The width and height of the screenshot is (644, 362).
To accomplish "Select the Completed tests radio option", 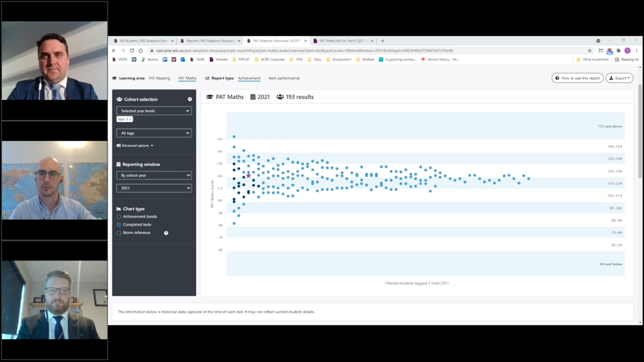I will point(119,225).
